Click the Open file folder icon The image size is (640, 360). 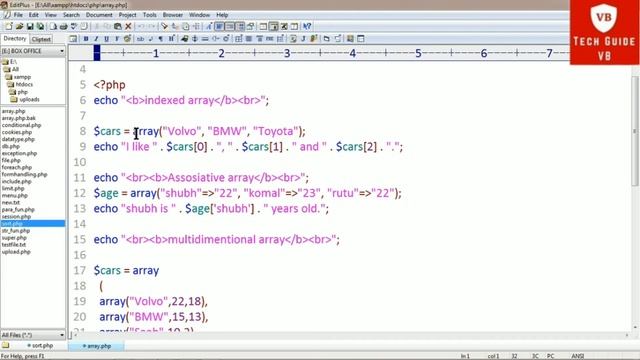click(19, 27)
